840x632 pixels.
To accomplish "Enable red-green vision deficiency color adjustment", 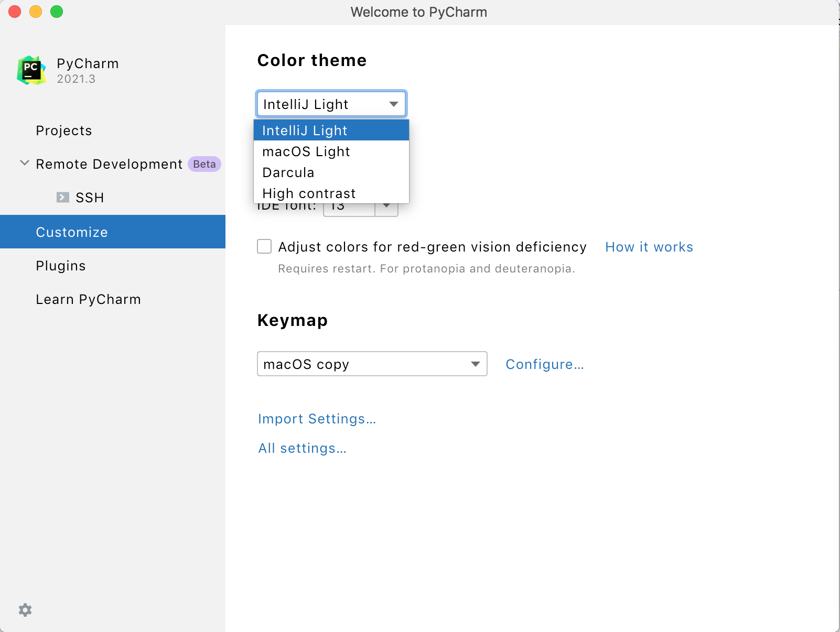I will pos(264,246).
